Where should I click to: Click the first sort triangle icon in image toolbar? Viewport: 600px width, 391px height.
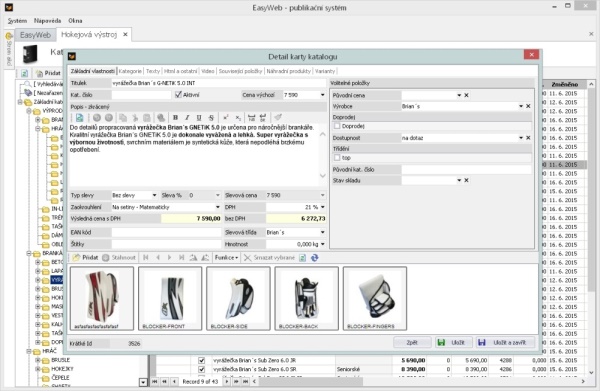(x=193, y=257)
